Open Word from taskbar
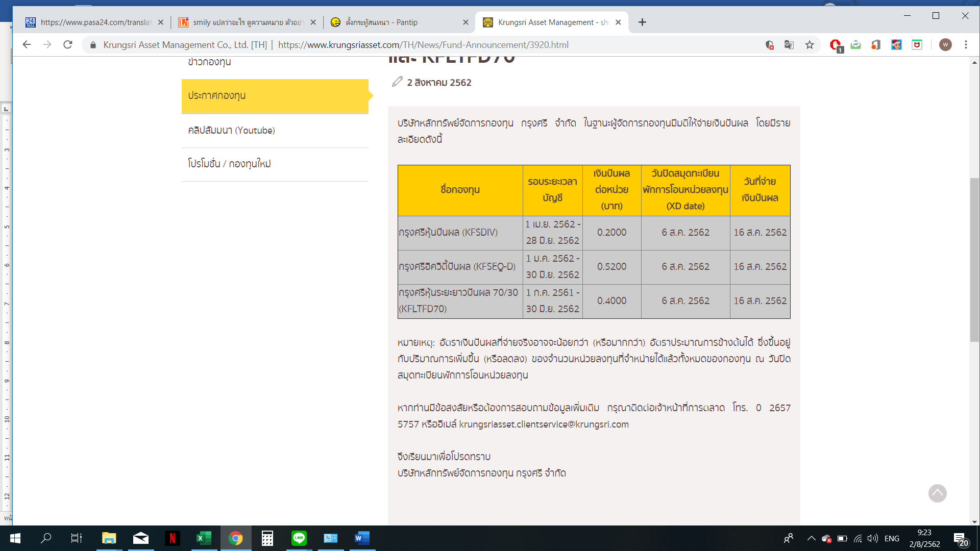The width and height of the screenshot is (980, 551). [x=362, y=538]
